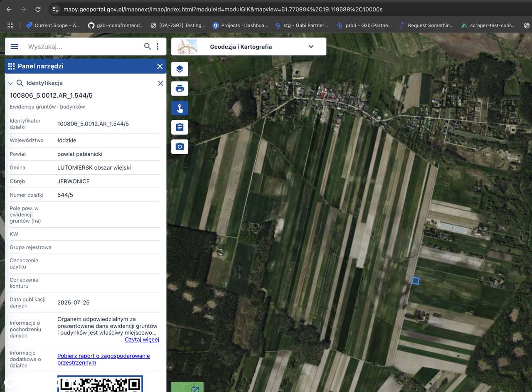Open site information icon beside the URL

pos(55,9)
